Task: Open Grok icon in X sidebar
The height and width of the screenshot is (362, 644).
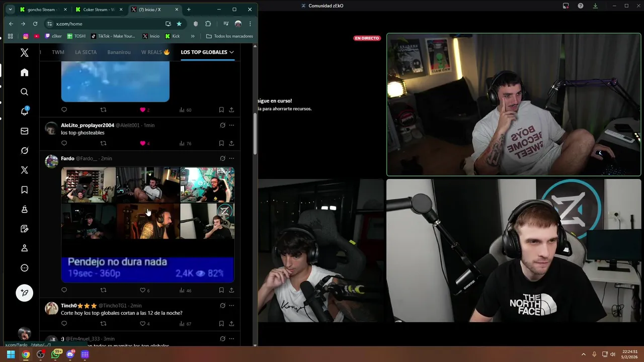Action: coord(24,151)
